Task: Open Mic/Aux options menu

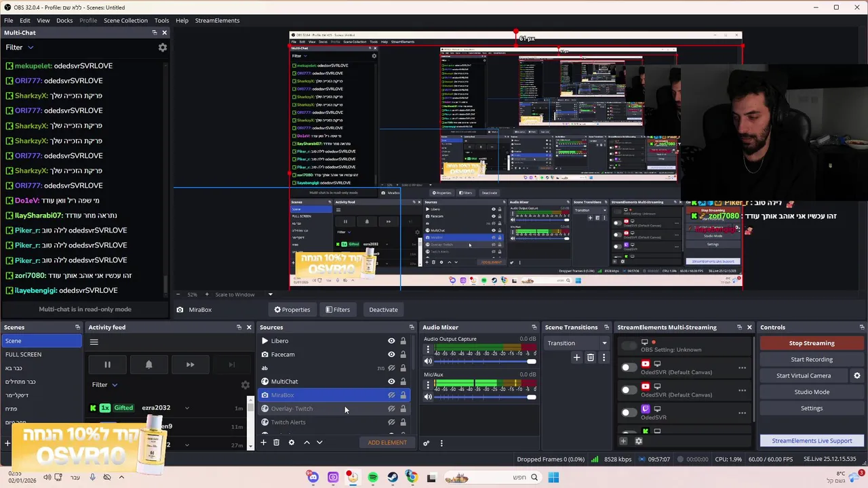Action: coord(428,386)
